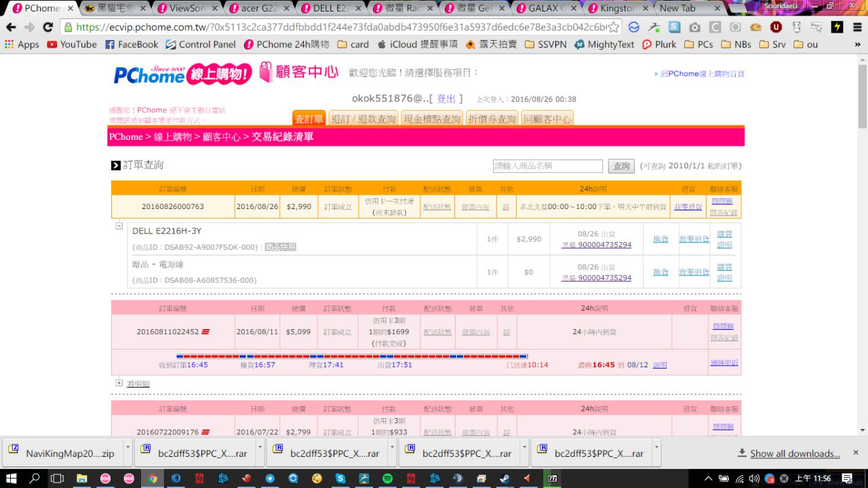The height and width of the screenshot is (488, 868).
Task: Open Spotify from the taskbar
Action: point(387,478)
